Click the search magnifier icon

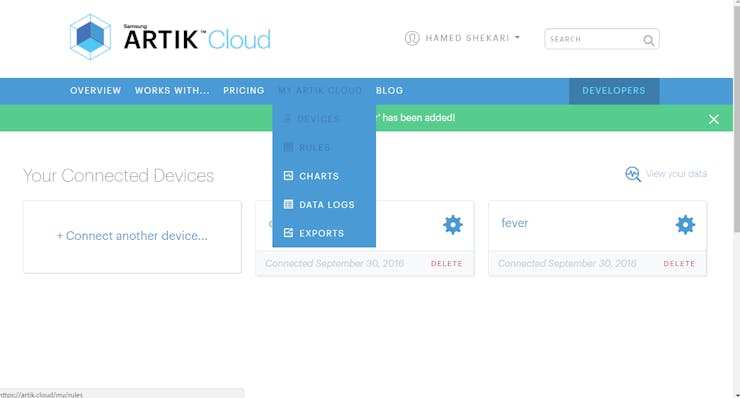tap(649, 41)
